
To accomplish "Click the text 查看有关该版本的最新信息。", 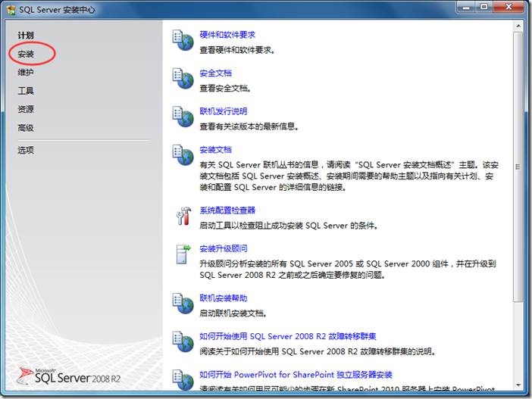I will [x=249, y=126].
